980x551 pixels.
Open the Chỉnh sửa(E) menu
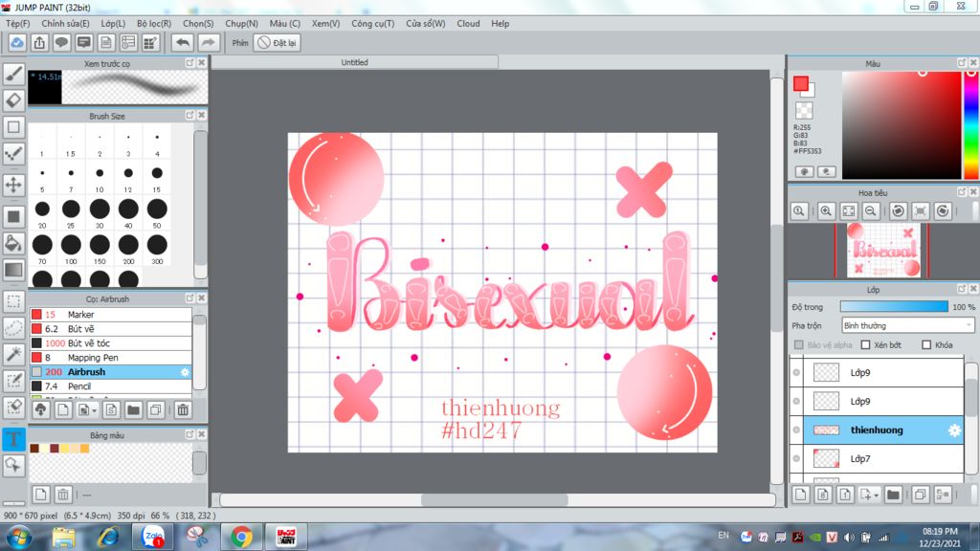65,23
